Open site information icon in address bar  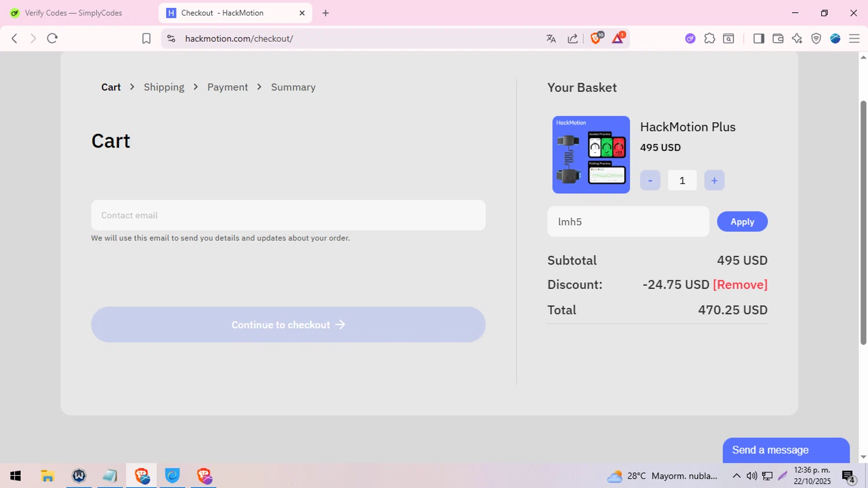(171, 38)
